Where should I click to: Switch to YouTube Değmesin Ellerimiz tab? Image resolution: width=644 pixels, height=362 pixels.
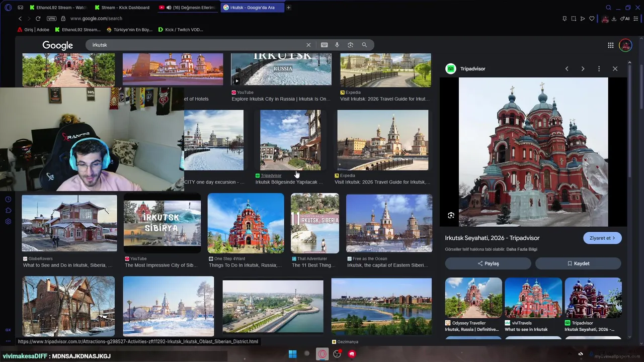coord(188,8)
